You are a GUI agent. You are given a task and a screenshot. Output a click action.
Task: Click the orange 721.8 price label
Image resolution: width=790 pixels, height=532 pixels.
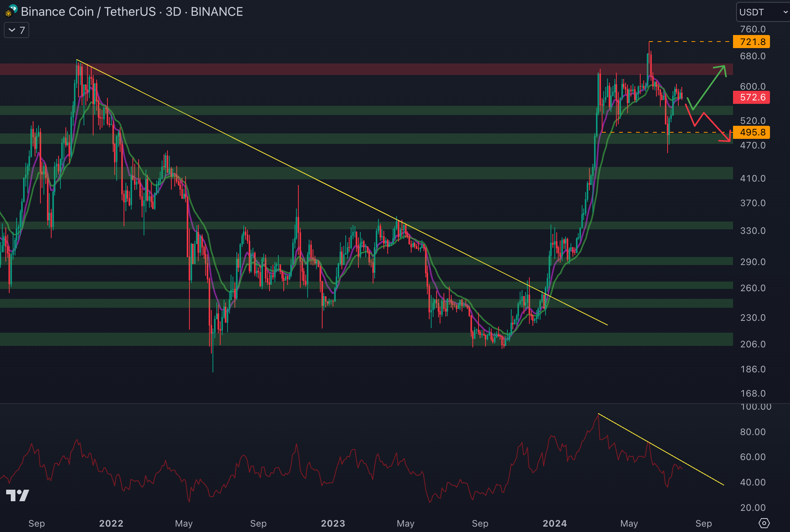751,42
